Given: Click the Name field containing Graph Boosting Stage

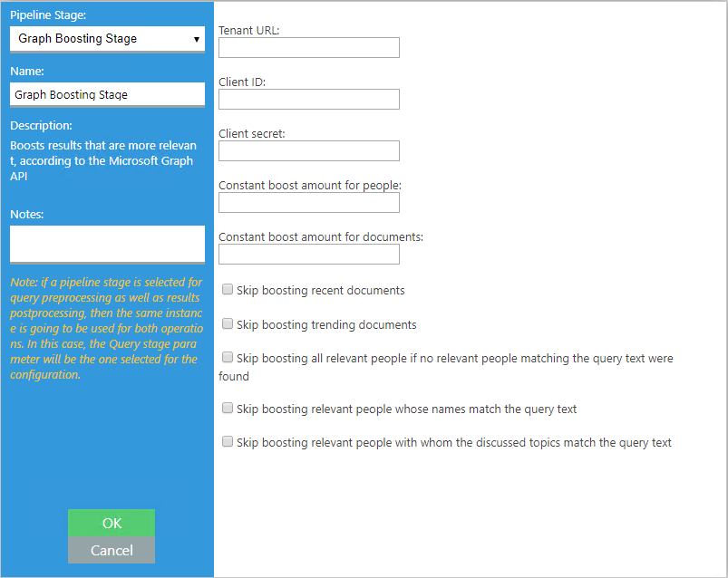Looking at the screenshot, I should click(x=107, y=94).
